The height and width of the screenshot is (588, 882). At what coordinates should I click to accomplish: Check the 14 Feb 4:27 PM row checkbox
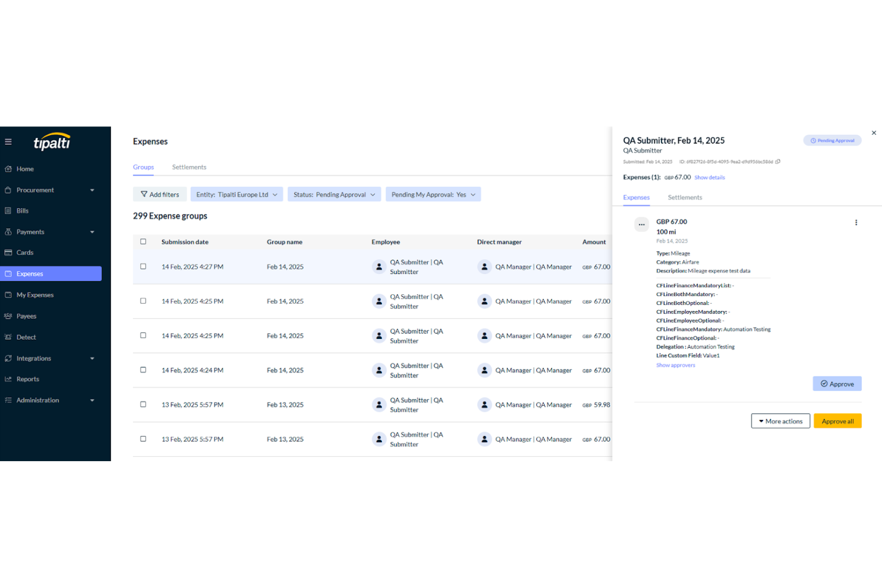[143, 267]
